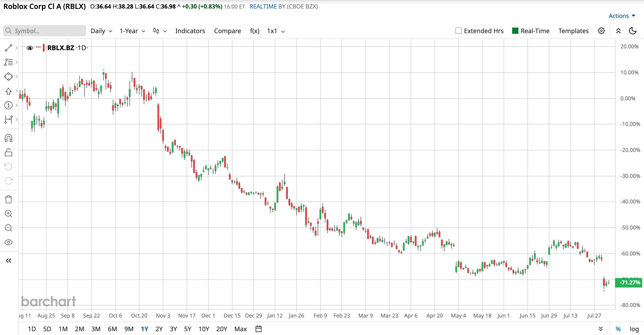
Task: Click the search magnifier icon
Action: 9,31
